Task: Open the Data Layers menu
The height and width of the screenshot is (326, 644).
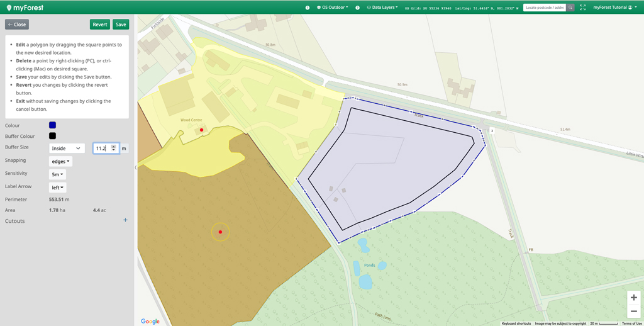Action: (382, 8)
